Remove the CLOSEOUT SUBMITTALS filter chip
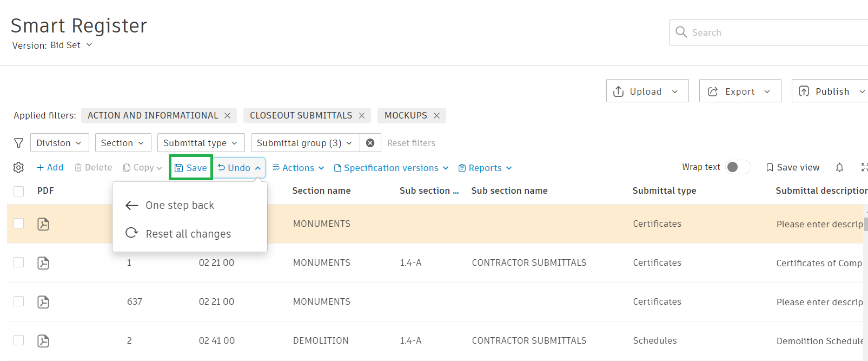The image size is (868, 361). (362, 116)
